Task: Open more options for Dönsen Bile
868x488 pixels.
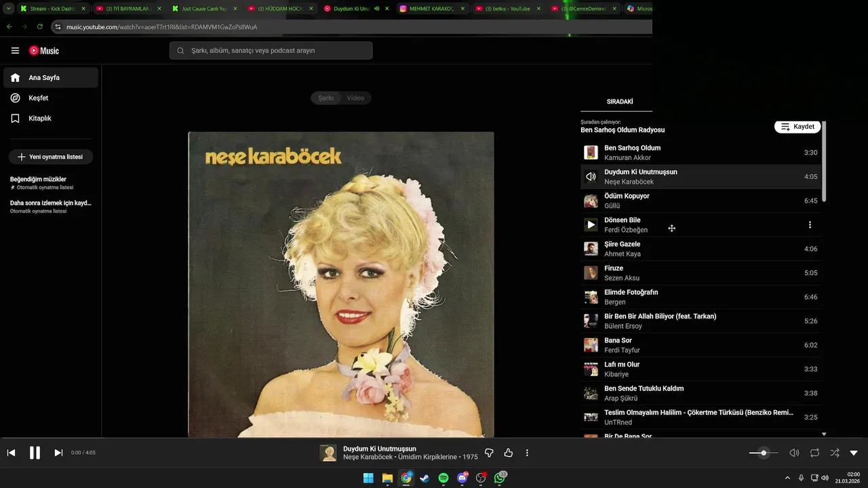Action: point(810,225)
